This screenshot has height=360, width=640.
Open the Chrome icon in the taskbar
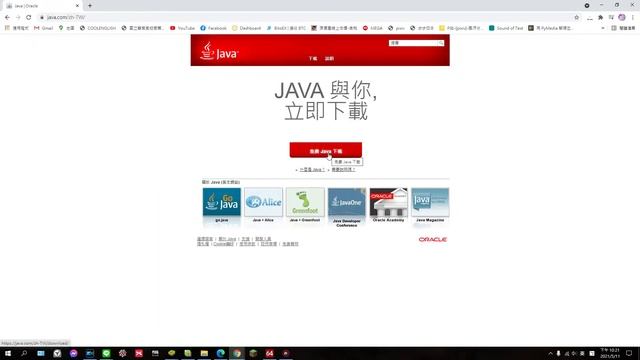(x=237, y=353)
